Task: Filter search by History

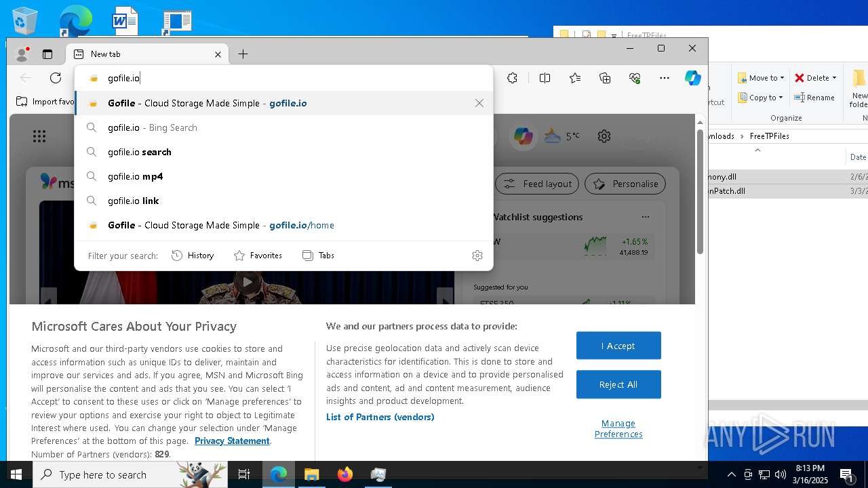Action: coord(193,256)
